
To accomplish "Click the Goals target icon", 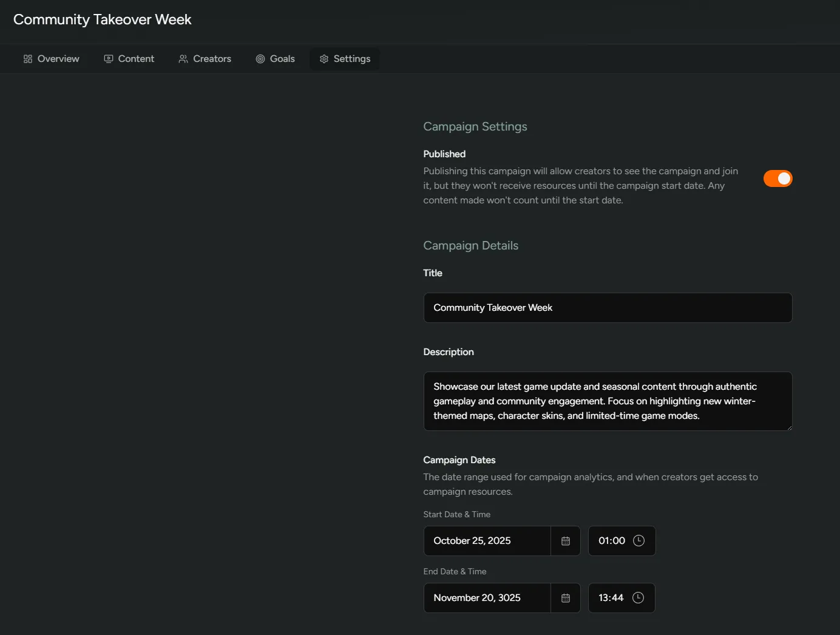I will click(259, 58).
